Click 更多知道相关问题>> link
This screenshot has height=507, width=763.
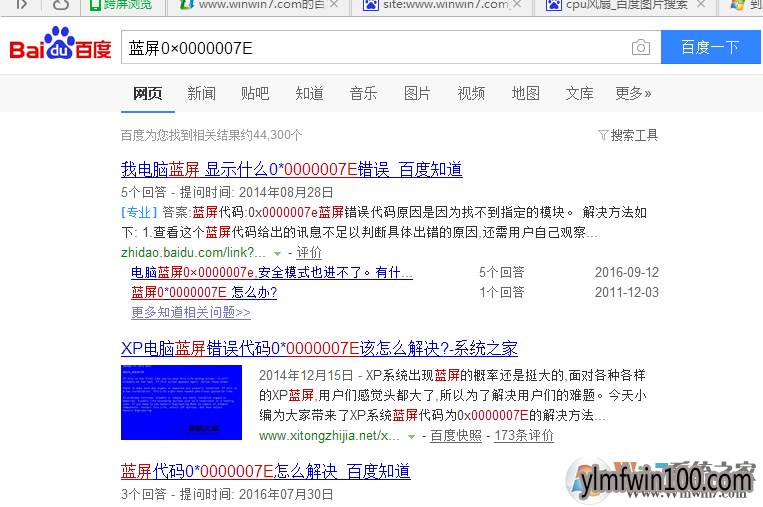pos(191,312)
